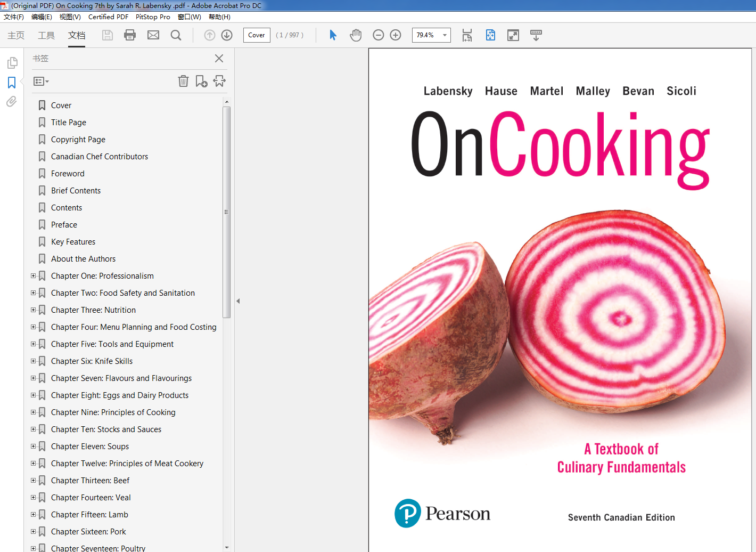Switch to 工具 tab

(46, 35)
